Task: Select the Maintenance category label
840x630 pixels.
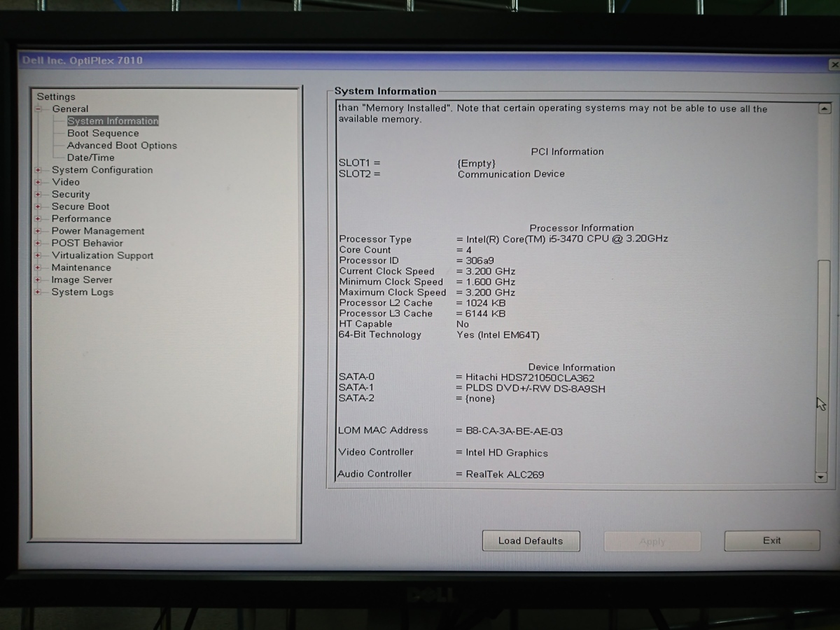Action: tap(81, 267)
